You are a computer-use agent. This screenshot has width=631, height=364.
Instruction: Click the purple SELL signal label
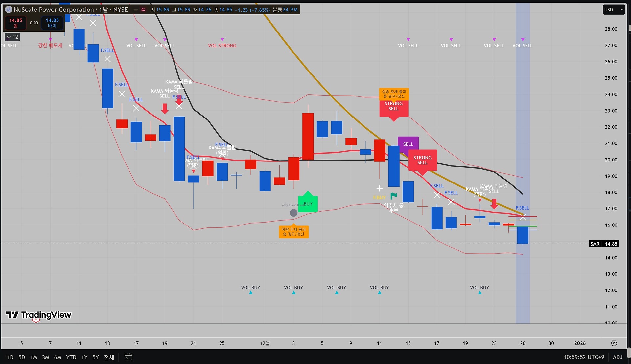pyautogui.click(x=408, y=144)
